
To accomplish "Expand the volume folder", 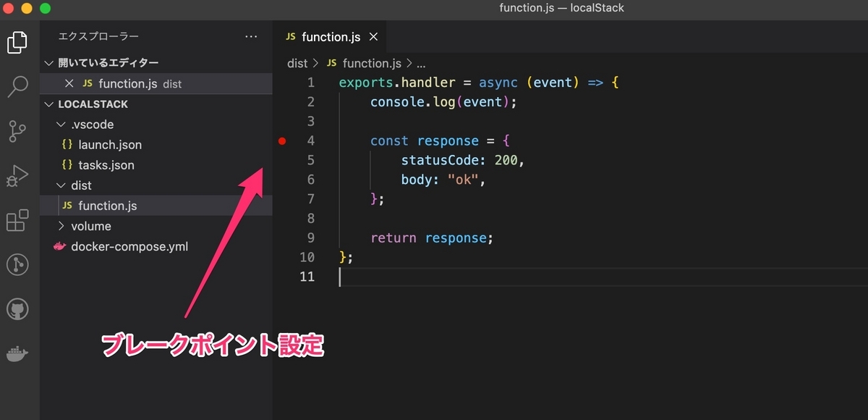I will [x=62, y=226].
